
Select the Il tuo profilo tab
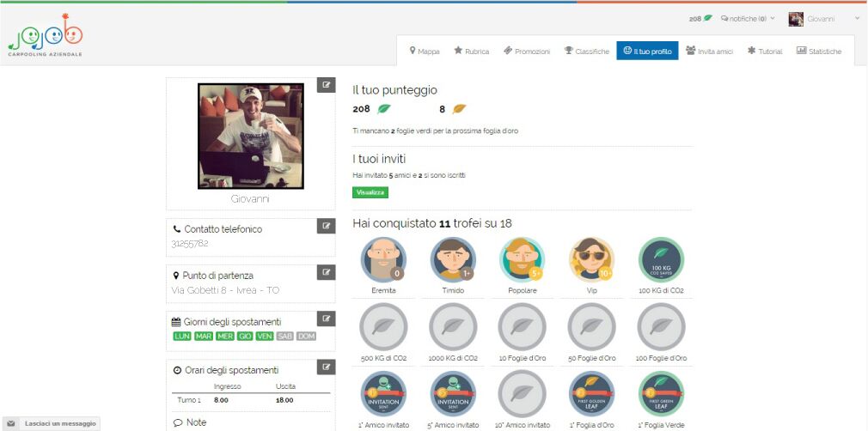(x=647, y=51)
